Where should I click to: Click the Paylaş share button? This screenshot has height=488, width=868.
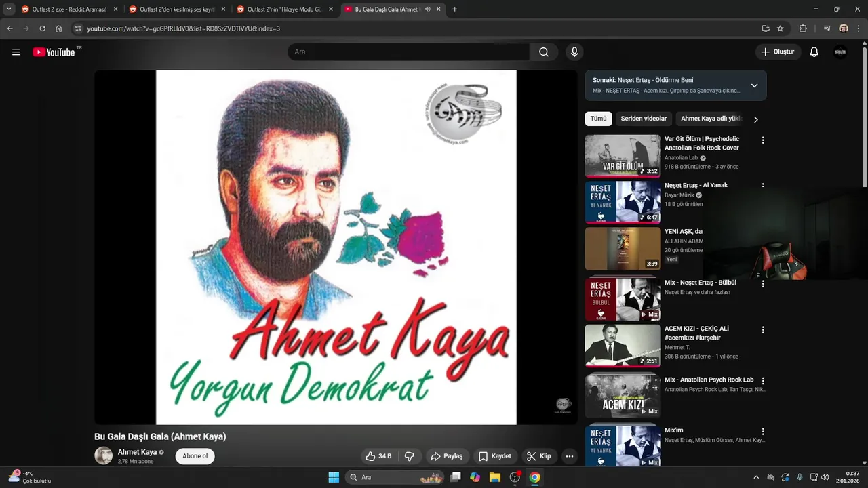[x=447, y=456]
